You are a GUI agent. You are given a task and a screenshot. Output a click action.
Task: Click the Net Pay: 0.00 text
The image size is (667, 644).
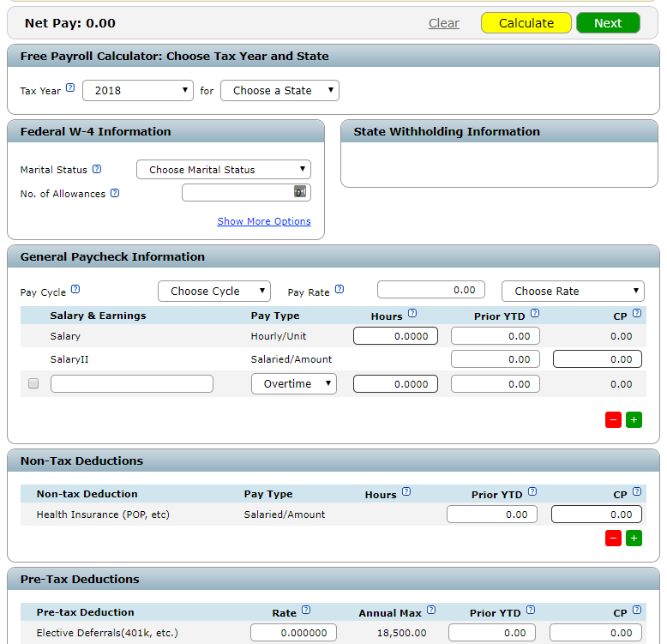tap(70, 23)
